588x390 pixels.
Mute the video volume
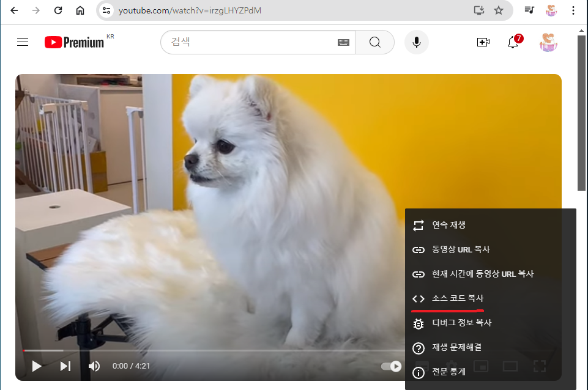coord(94,366)
